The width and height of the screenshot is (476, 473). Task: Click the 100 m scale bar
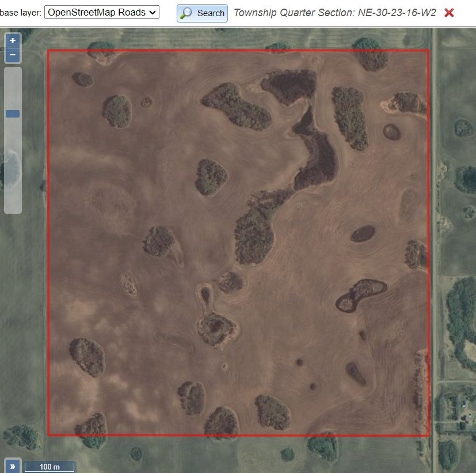(49, 467)
